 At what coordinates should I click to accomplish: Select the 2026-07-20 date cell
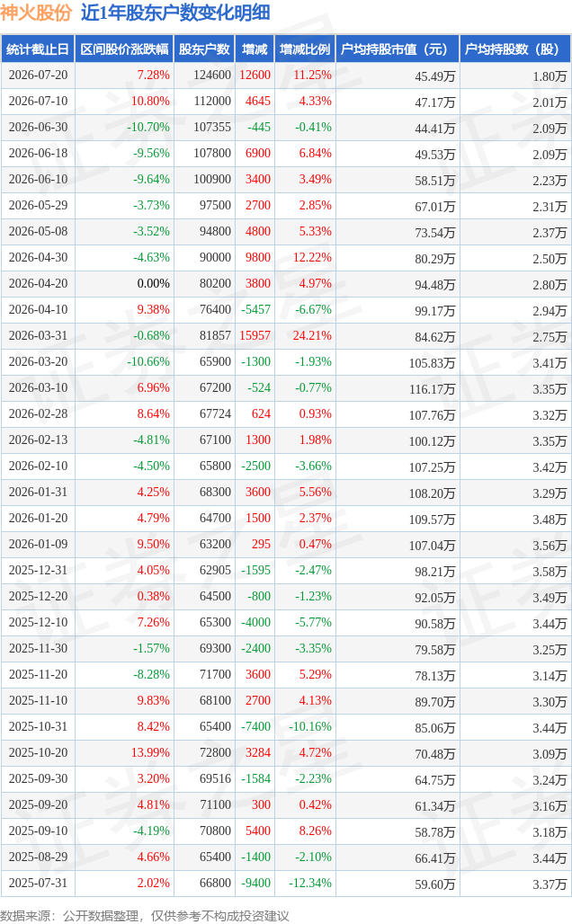(39, 76)
